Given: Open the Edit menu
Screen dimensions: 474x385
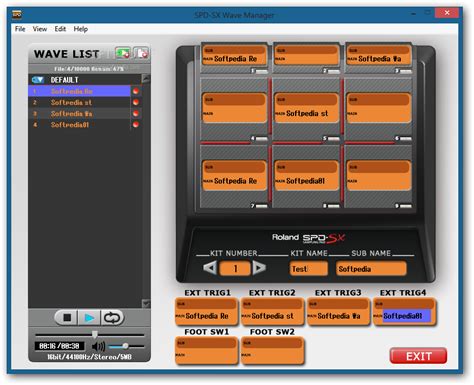Looking at the screenshot, I should (x=60, y=29).
